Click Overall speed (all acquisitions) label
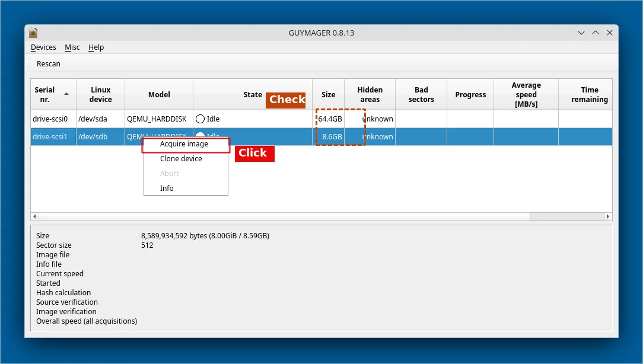Image resolution: width=643 pixels, height=364 pixels. coord(87,321)
